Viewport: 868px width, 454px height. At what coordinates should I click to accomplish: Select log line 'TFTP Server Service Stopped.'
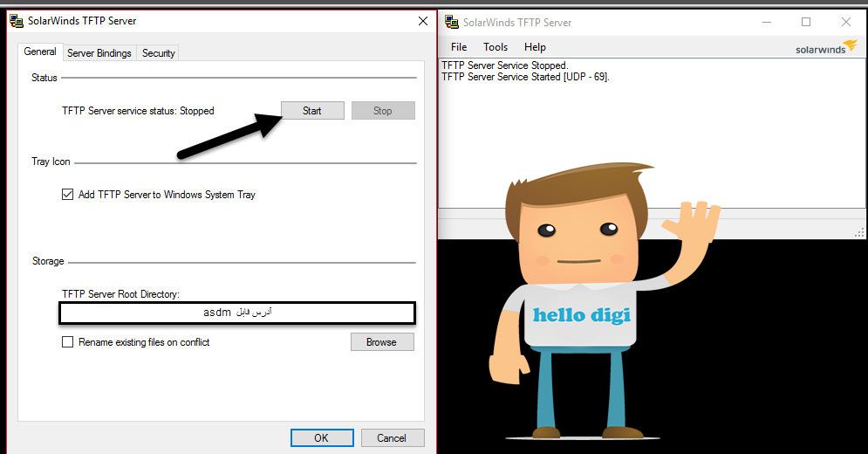coord(505,65)
